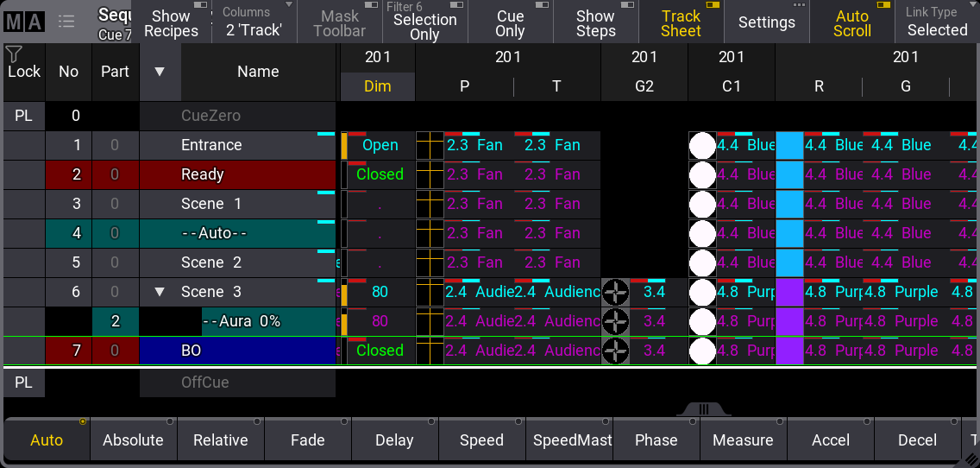Open the Link Type Selected dropdown
This screenshot has height=468, width=980.
(x=937, y=22)
